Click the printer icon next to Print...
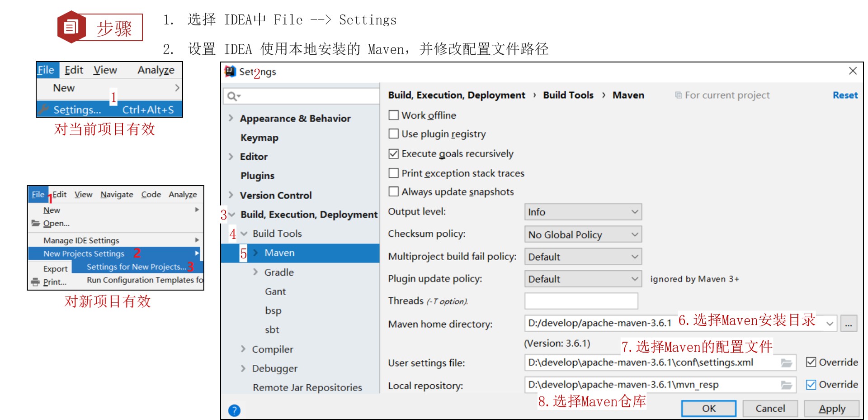The width and height of the screenshot is (868, 420). [x=35, y=282]
